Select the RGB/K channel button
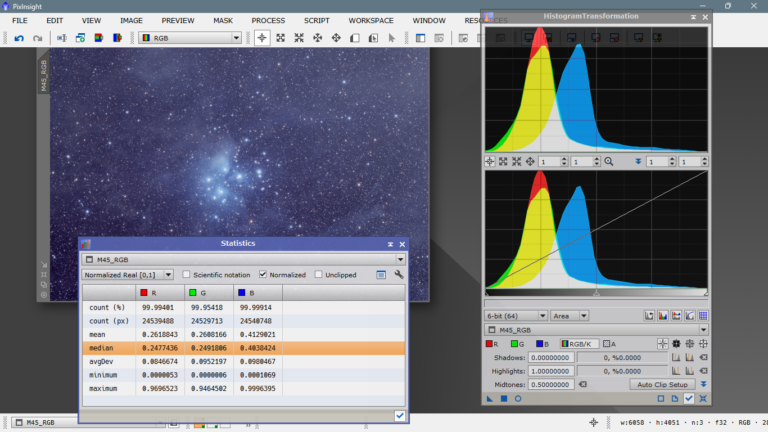 pos(578,343)
